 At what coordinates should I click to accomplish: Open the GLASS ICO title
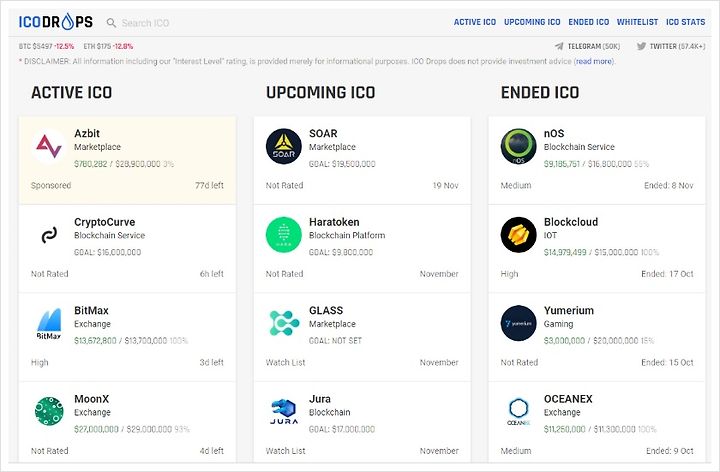(x=326, y=311)
